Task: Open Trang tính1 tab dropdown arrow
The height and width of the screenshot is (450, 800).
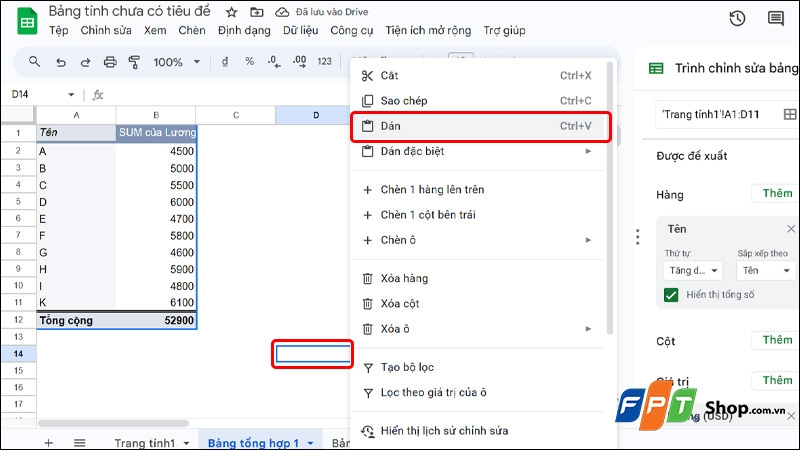Action: click(186, 443)
